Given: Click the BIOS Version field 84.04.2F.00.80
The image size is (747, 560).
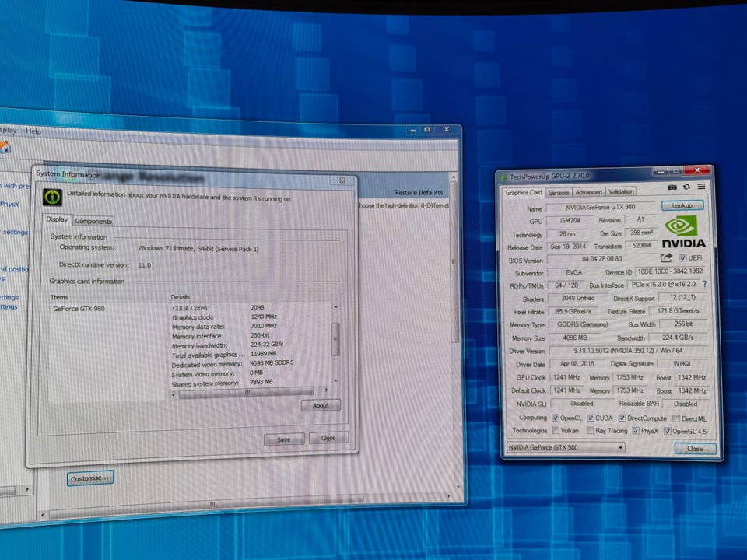Looking at the screenshot, I should [x=601, y=259].
